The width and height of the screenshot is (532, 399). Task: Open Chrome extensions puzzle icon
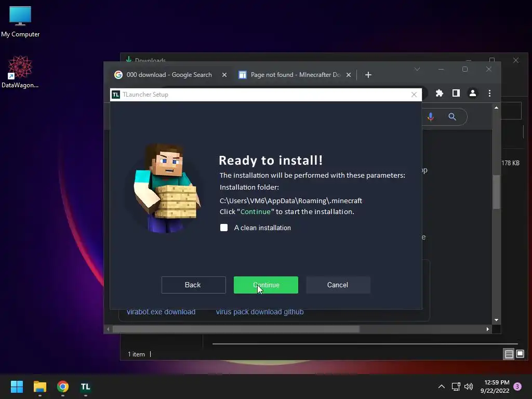(x=440, y=93)
